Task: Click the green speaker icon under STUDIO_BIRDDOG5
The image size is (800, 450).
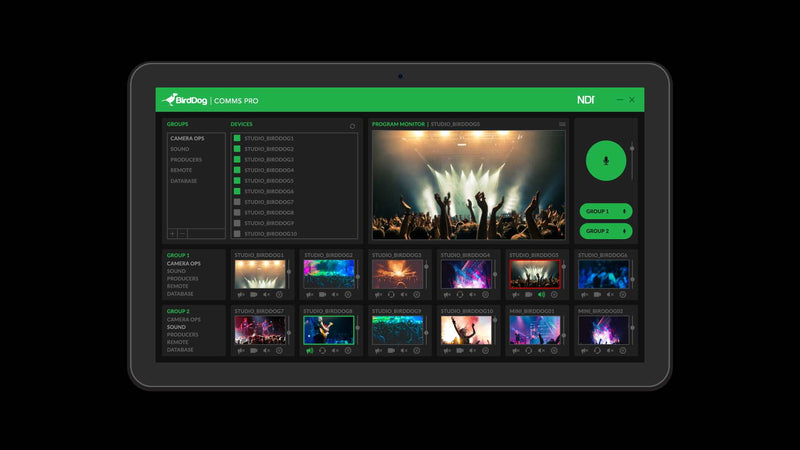Action: 541,295
